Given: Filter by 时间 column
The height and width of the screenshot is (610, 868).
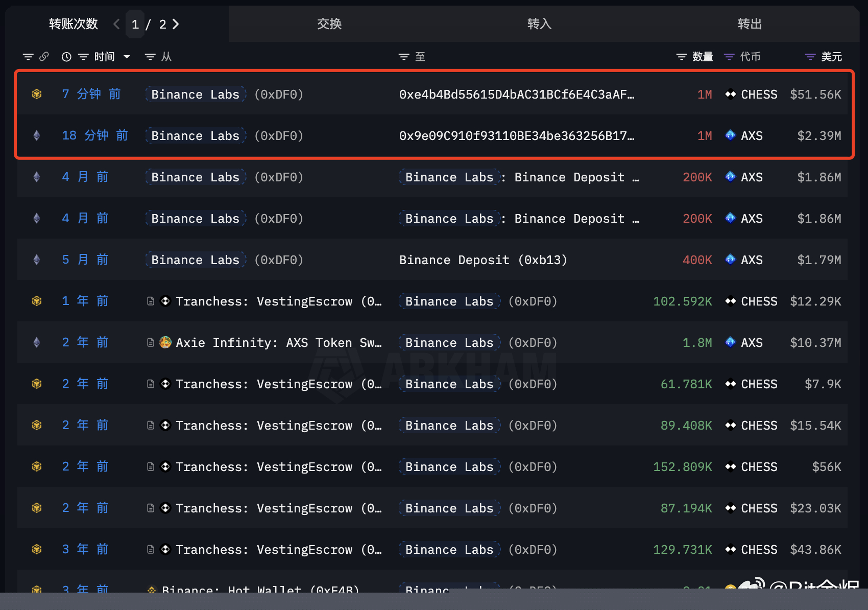Looking at the screenshot, I should point(83,57).
